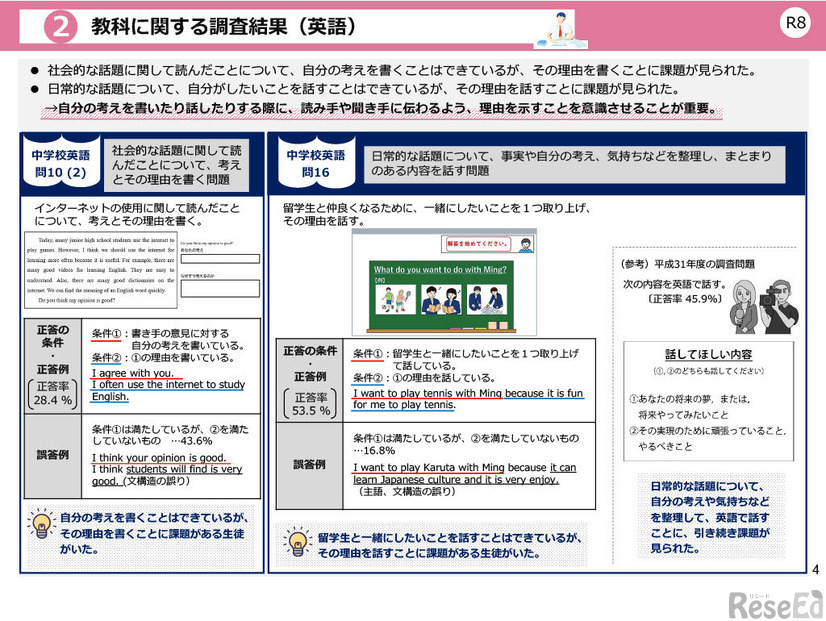
Task: Click the note (主語、文構造の誤り)
Action: pyautogui.click(x=405, y=491)
